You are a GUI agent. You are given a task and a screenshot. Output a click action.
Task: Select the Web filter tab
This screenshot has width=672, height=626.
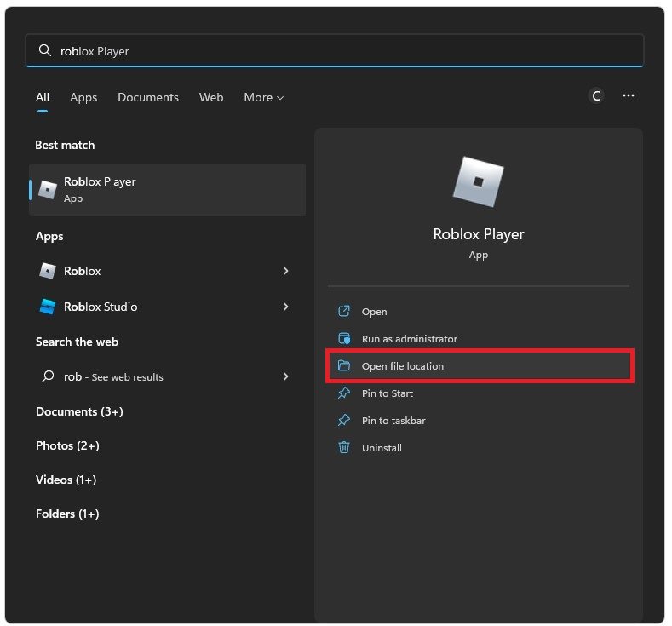pyautogui.click(x=211, y=97)
